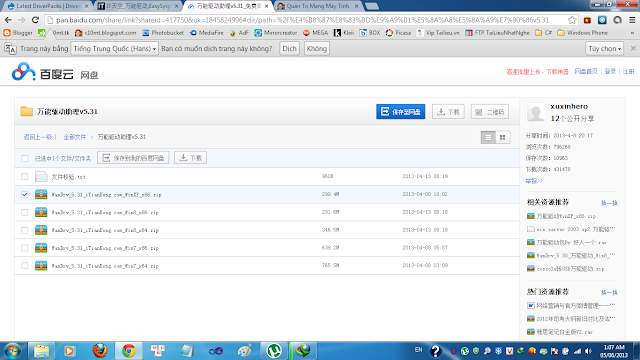Open the Windows Start button
The height and width of the screenshot is (360, 640).
pos(12,351)
